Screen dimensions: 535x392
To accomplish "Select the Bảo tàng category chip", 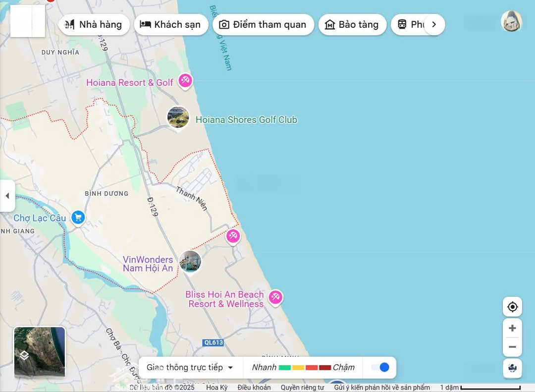I will 352,24.
